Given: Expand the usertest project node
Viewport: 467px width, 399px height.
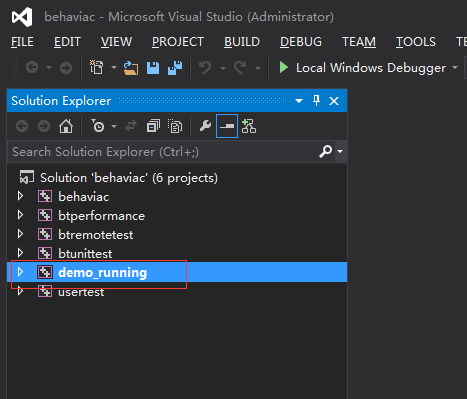Looking at the screenshot, I should (20, 291).
